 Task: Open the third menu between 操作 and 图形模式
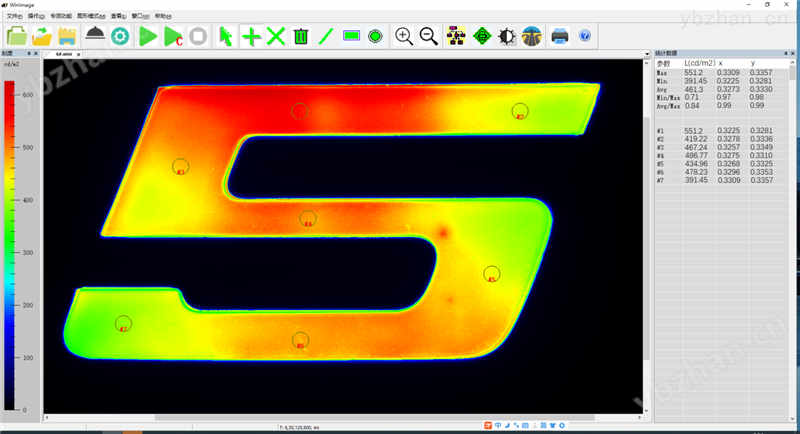[61, 16]
